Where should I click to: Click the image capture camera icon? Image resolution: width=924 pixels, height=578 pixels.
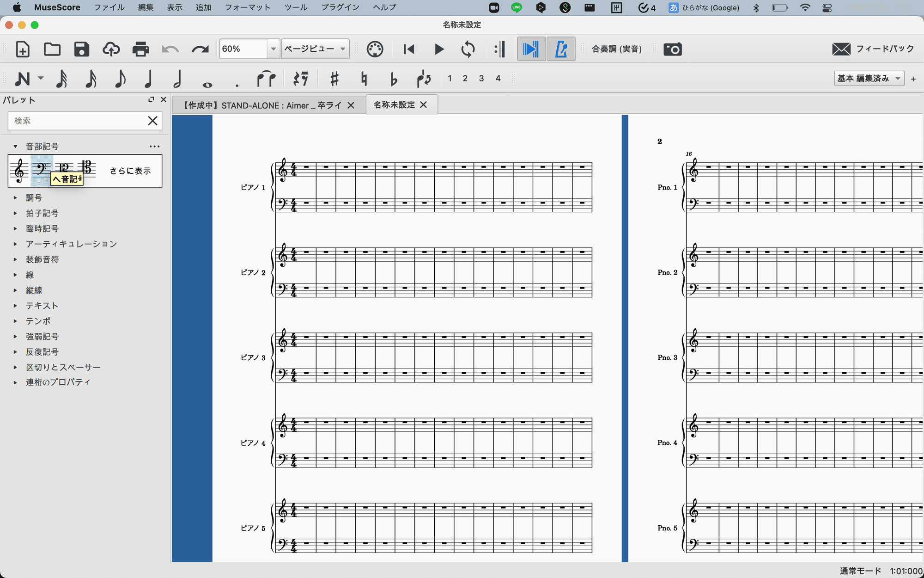(672, 49)
